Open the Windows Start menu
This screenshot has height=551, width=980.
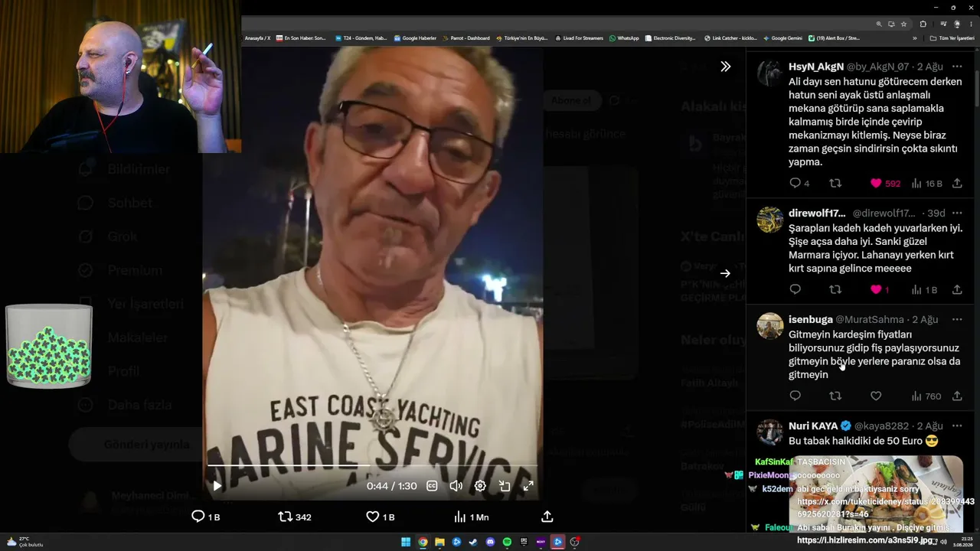pyautogui.click(x=406, y=542)
